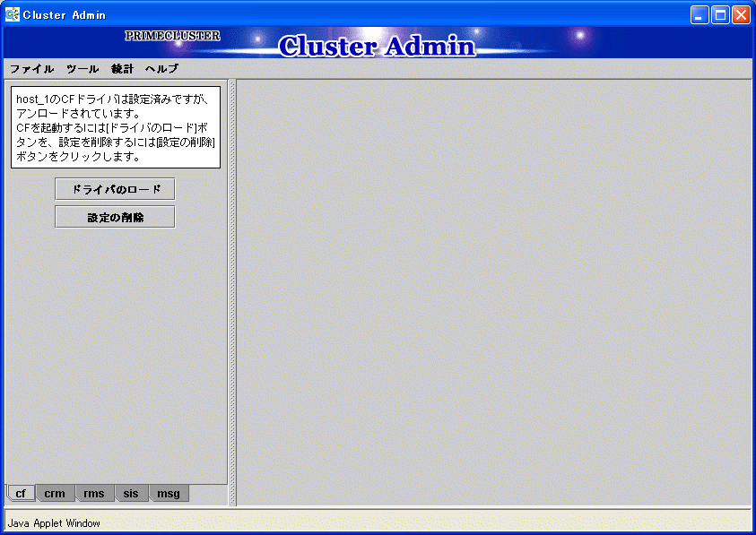
Task: Click the ドライバのロード button
Action: [x=115, y=189]
